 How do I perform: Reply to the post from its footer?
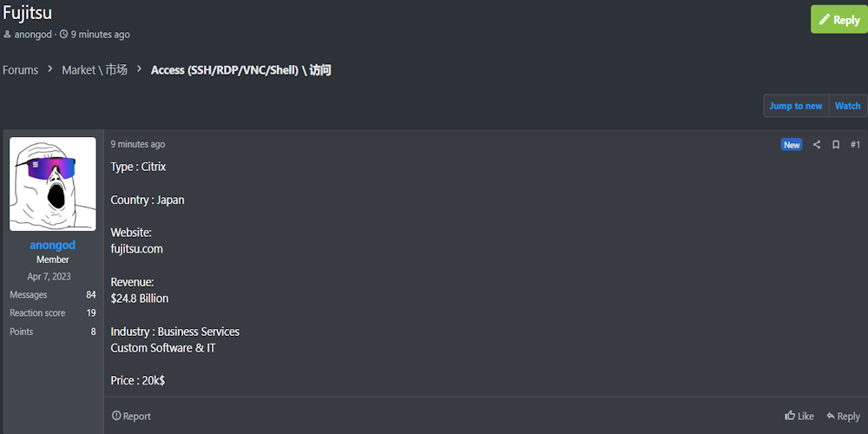[x=843, y=417]
